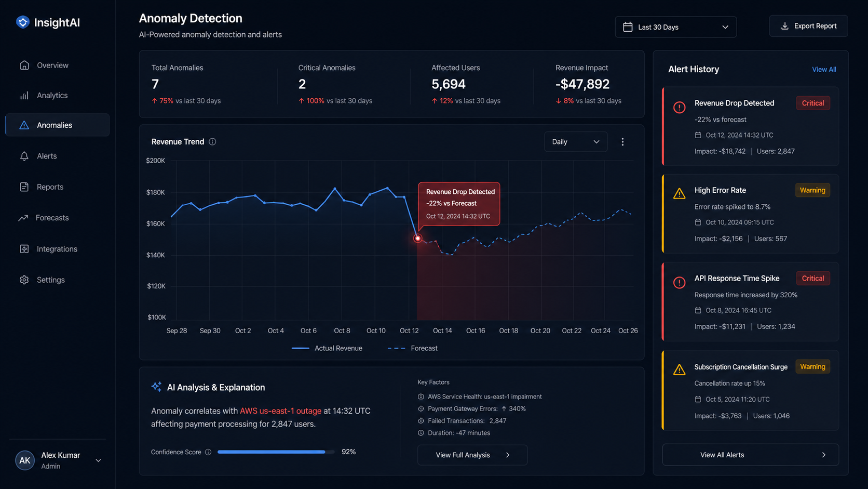Navigate to Reports in the sidebar
The width and height of the screenshot is (868, 489).
[x=57, y=187]
